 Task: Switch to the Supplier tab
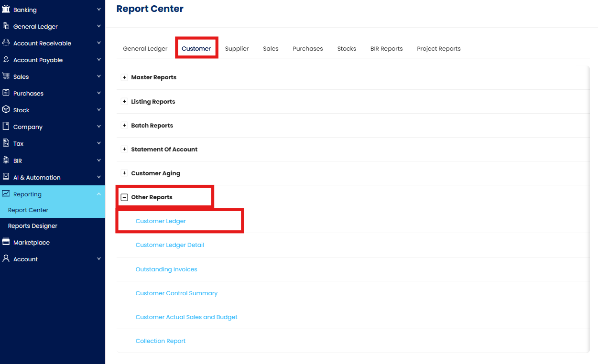click(237, 49)
